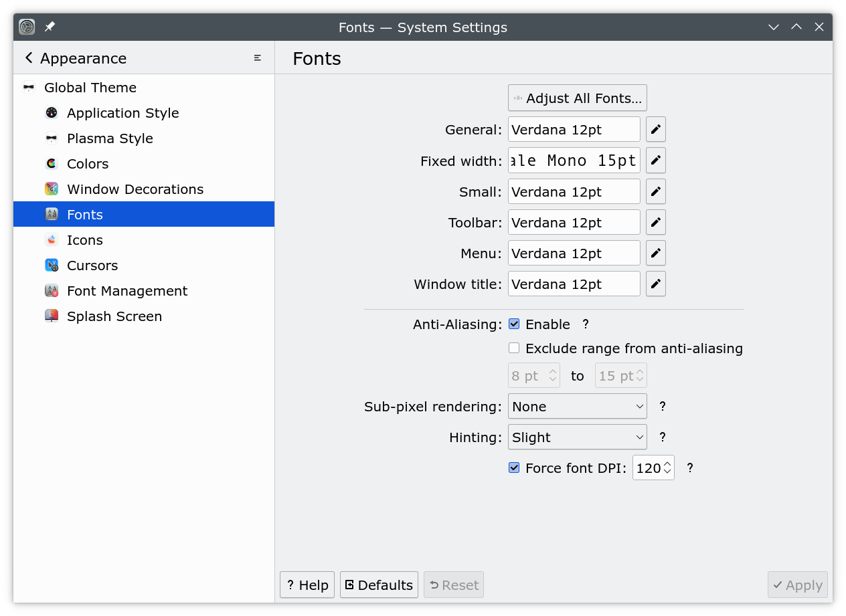This screenshot has width=846, height=616.
Task: Disable the Anti-Aliasing Enable checkbox
Action: (x=514, y=324)
